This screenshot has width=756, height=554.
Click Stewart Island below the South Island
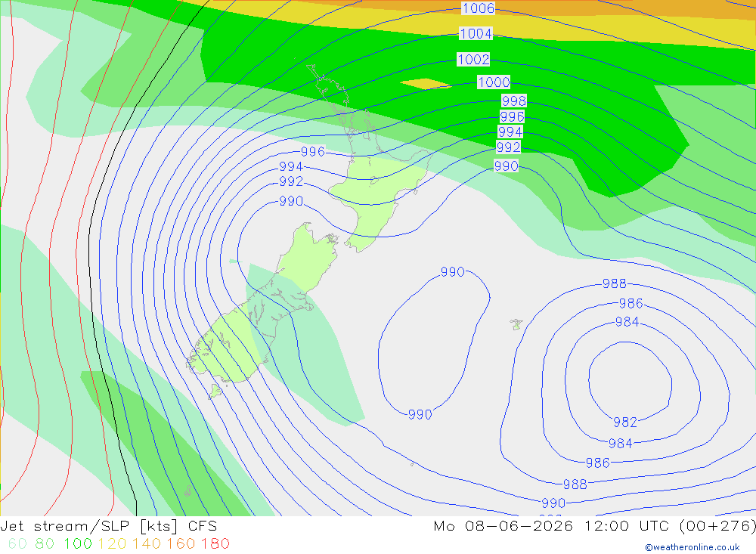tap(215, 391)
